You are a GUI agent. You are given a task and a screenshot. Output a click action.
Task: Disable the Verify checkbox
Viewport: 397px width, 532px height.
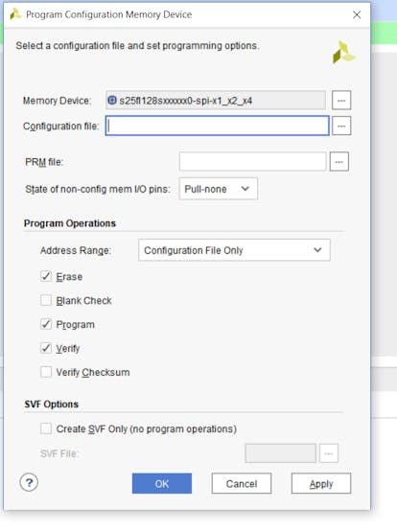(46, 348)
